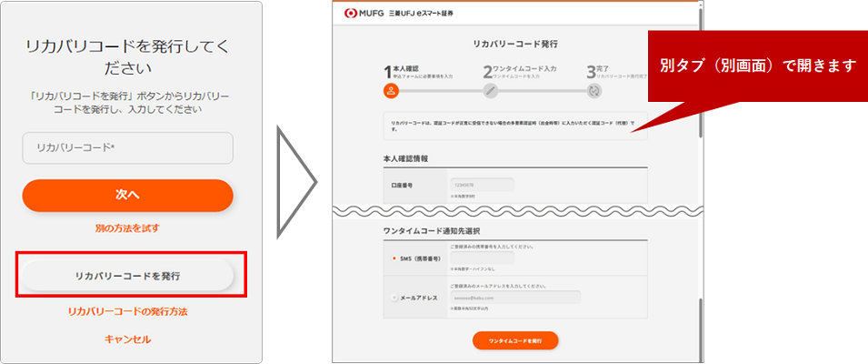Focus the リカバリーコード input field
The width and height of the screenshot is (868, 364).
(x=127, y=147)
